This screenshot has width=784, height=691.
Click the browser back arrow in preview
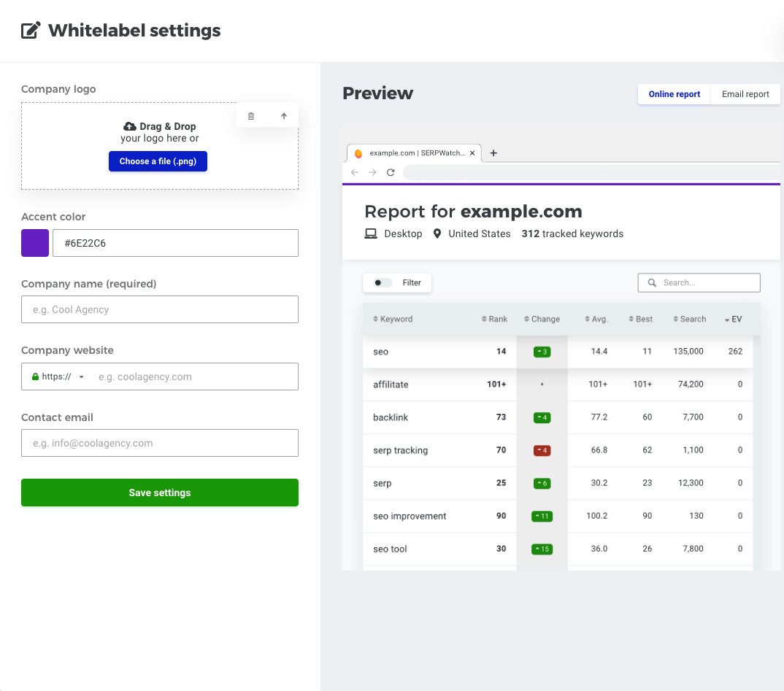[x=355, y=172]
